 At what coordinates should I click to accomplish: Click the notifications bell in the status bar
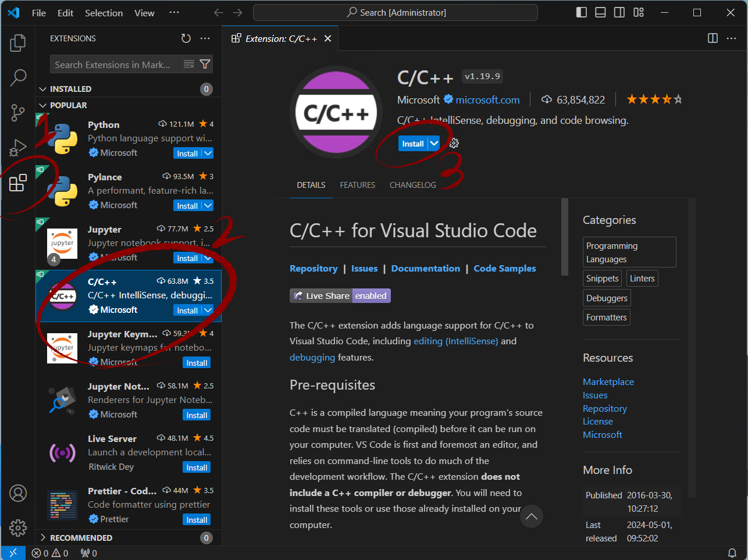click(732, 553)
